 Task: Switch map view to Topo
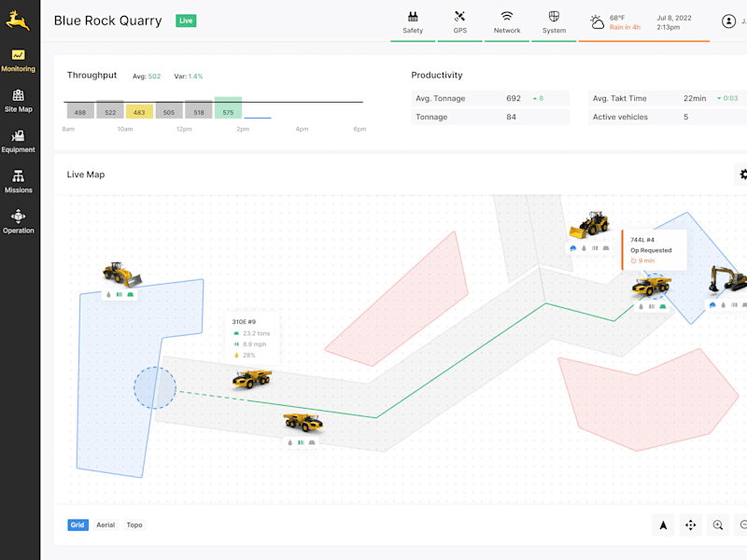pyautogui.click(x=134, y=525)
